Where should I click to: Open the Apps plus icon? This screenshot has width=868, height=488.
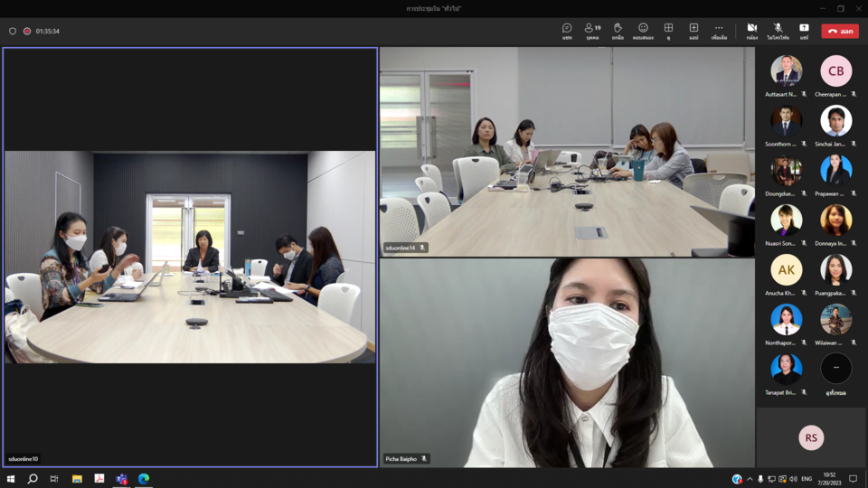[x=693, y=31]
